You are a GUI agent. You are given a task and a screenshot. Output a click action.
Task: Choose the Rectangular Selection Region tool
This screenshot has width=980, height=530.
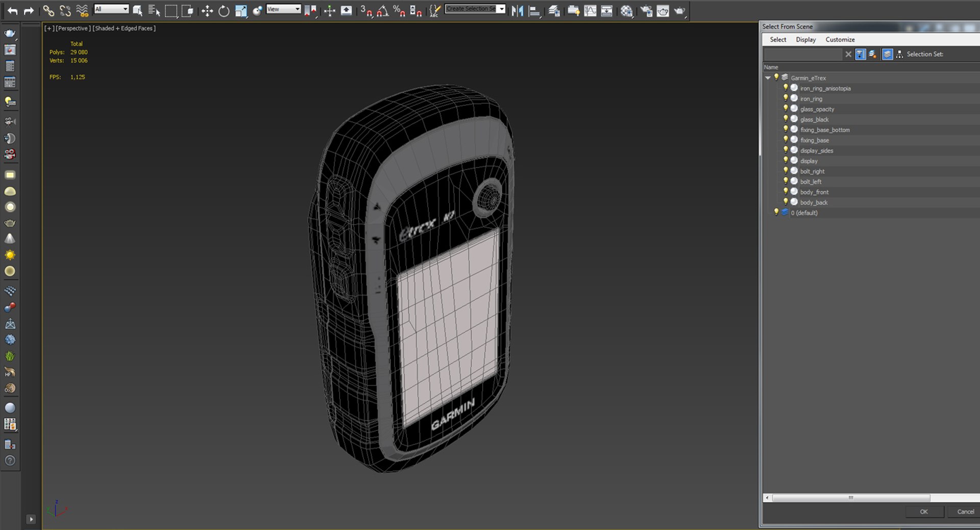(171, 11)
